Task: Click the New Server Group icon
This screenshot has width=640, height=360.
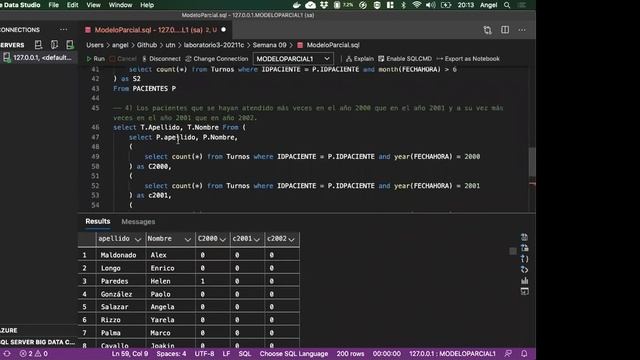Action: coord(54,44)
